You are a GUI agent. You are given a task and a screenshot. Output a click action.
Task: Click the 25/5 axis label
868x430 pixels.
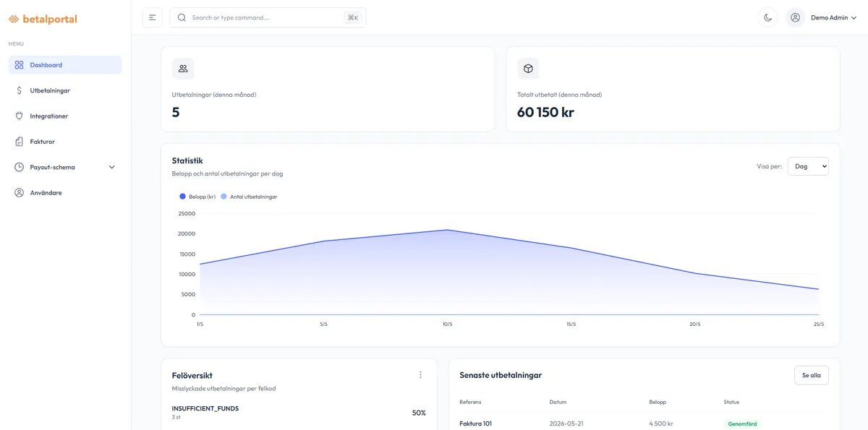tap(818, 324)
